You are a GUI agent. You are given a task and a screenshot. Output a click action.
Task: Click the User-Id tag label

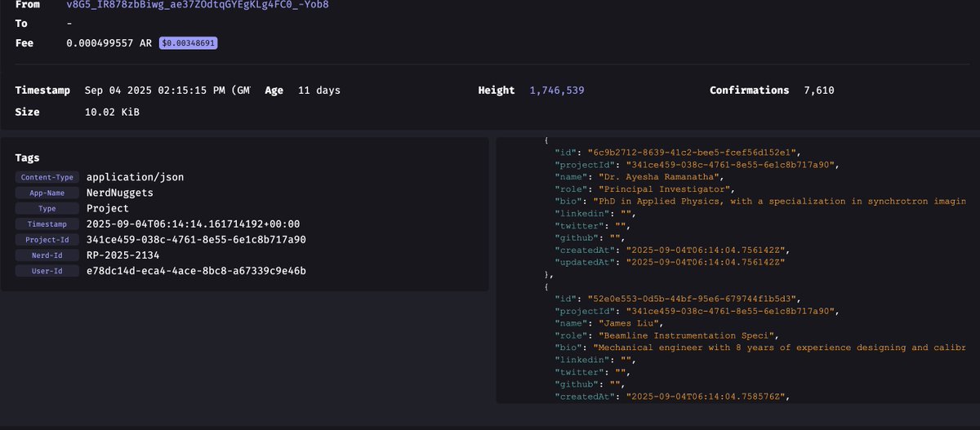pos(47,271)
